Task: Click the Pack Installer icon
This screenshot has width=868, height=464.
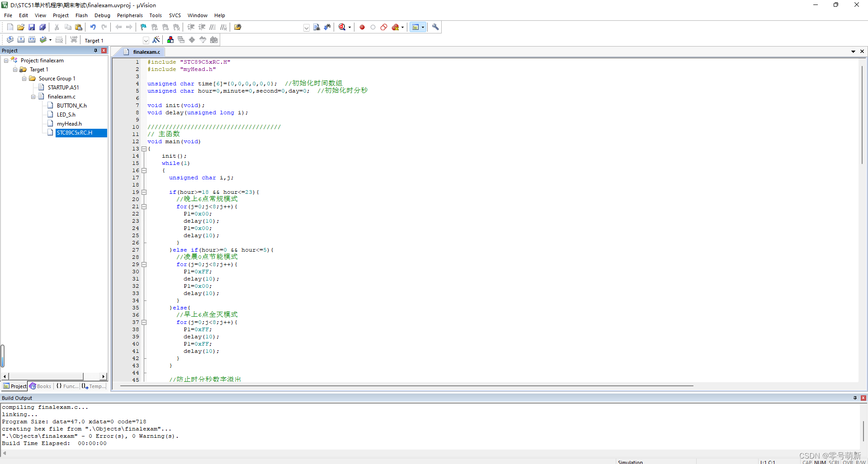Action: [214, 40]
